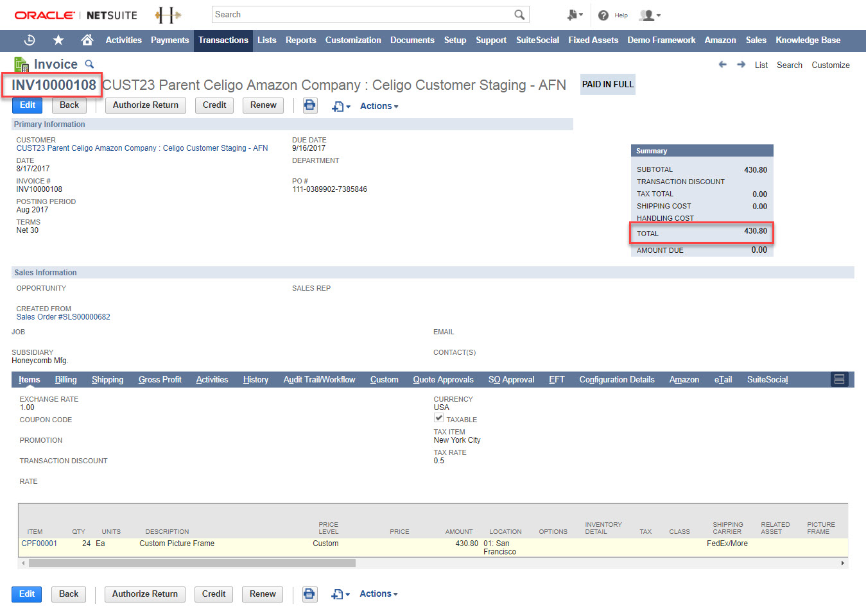Click the magnifier next to Invoice title
The image size is (866, 616).
pos(90,64)
